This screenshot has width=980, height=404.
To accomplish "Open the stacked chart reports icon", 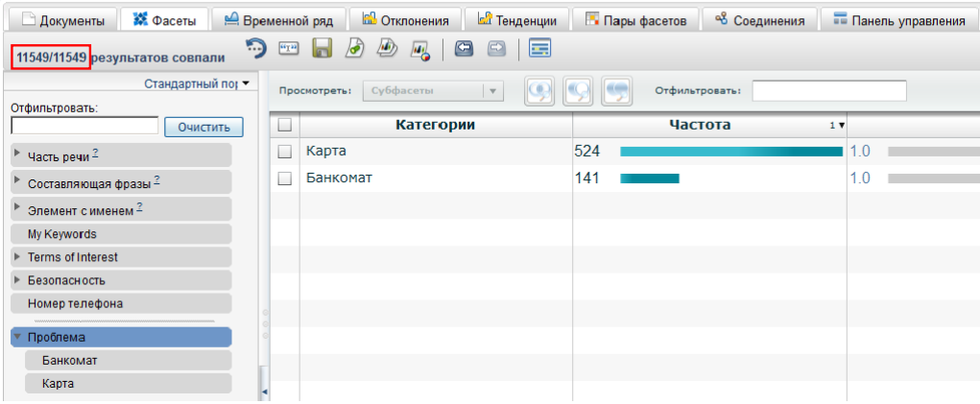I will (388, 49).
